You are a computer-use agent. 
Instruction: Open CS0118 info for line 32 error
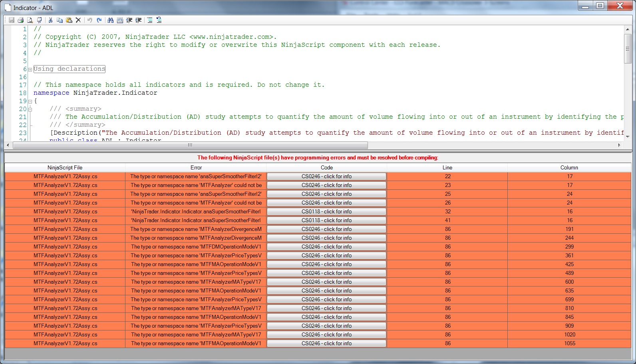point(326,212)
